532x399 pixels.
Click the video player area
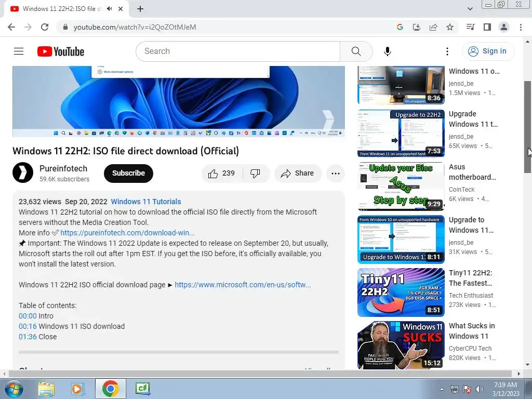pyautogui.click(x=179, y=101)
